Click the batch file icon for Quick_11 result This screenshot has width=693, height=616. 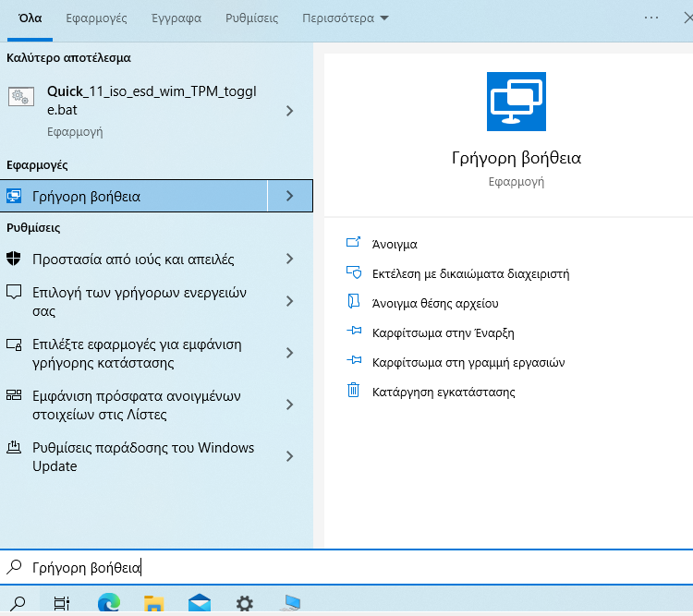pos(20,96)
